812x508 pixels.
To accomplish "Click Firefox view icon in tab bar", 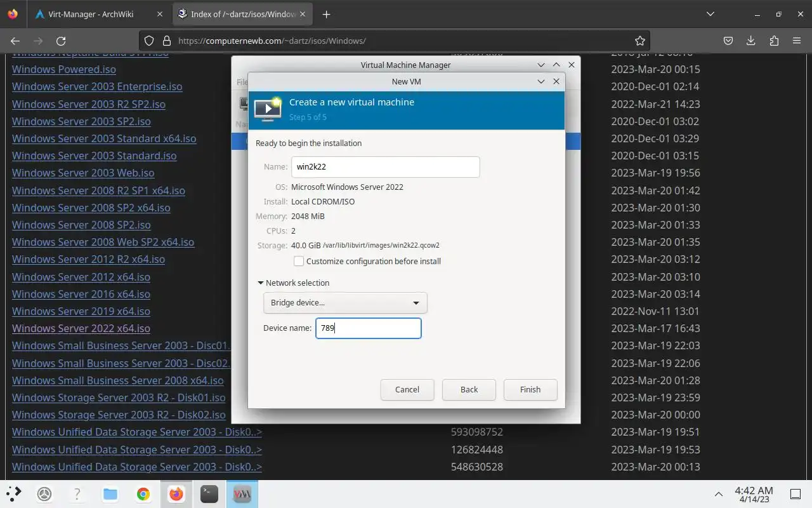I will point(13,14).
